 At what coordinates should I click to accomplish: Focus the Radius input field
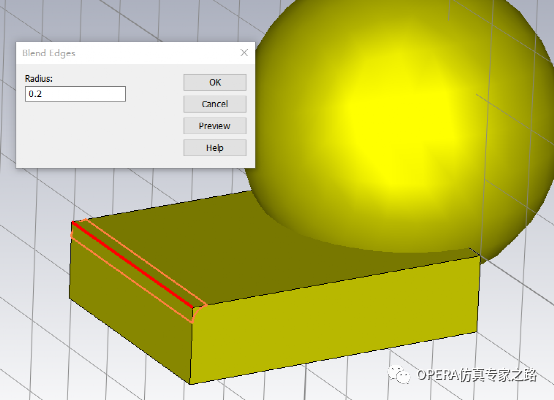coord(75,94)
